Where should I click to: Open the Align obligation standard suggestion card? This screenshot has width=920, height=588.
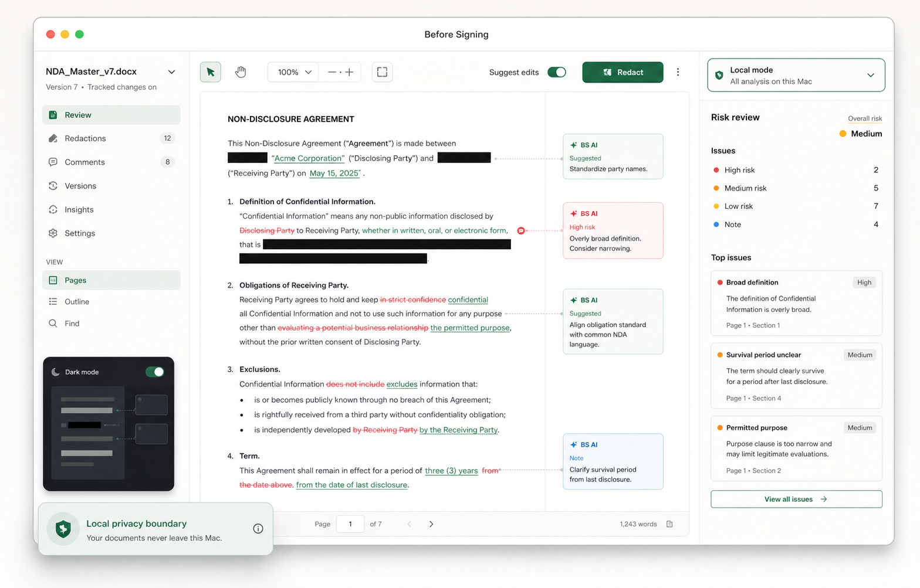[613, 321]
